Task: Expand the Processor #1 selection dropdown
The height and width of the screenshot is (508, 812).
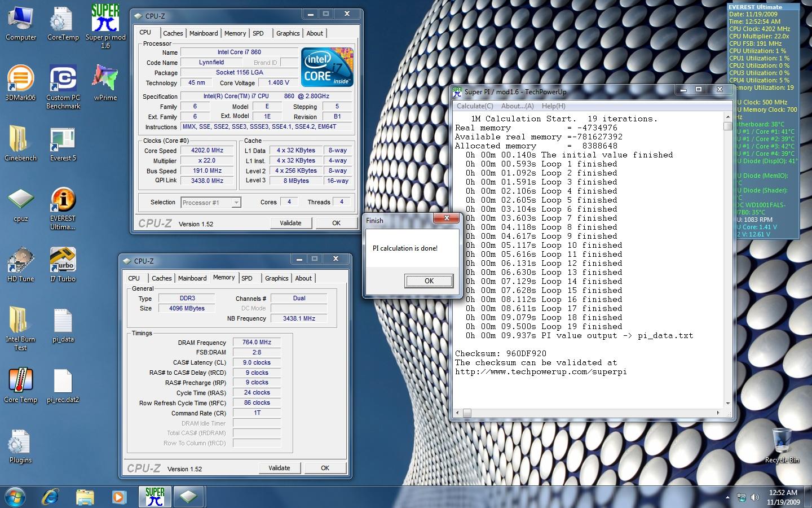Action: coord(211,203)
